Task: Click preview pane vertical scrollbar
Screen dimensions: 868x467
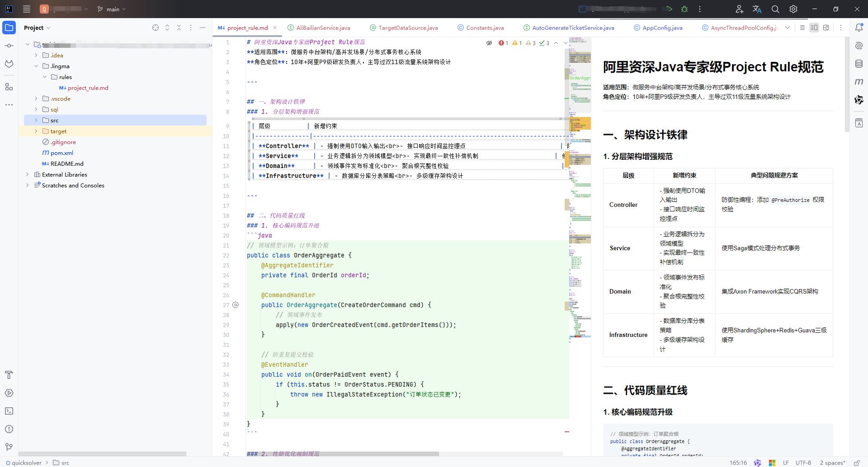Action: 847,84
